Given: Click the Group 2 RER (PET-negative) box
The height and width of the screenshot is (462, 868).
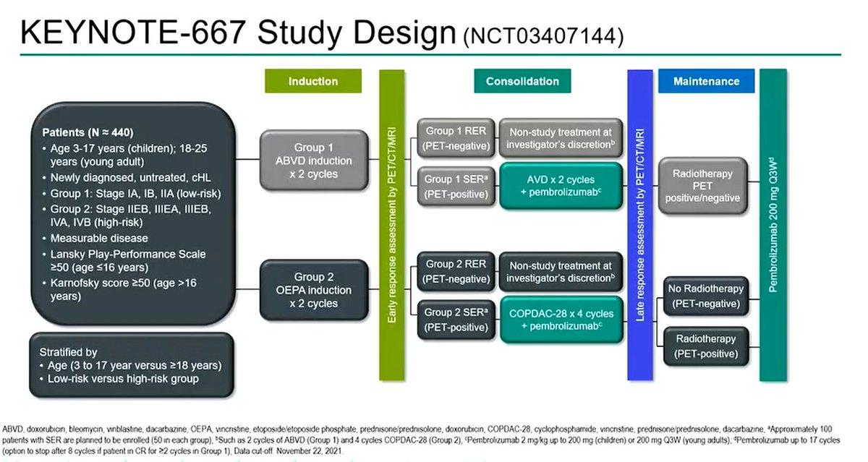Looking at the screenshot, I should pyautogui.click(x=456, y=271).
